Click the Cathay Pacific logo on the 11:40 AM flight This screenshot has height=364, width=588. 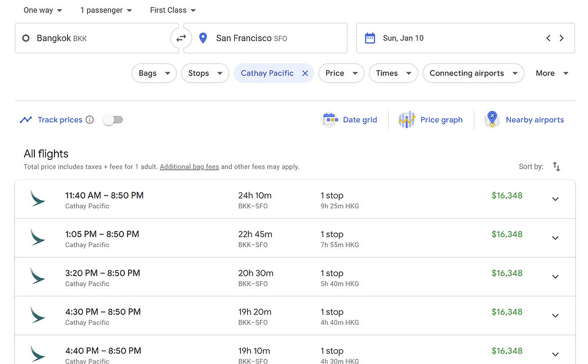point(37,199)
